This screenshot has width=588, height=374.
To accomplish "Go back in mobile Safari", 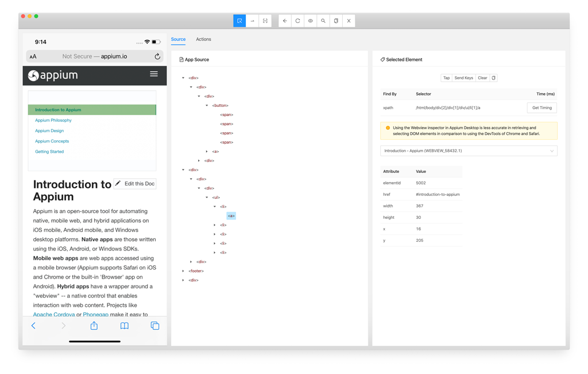I will click(x=33, y=326).
